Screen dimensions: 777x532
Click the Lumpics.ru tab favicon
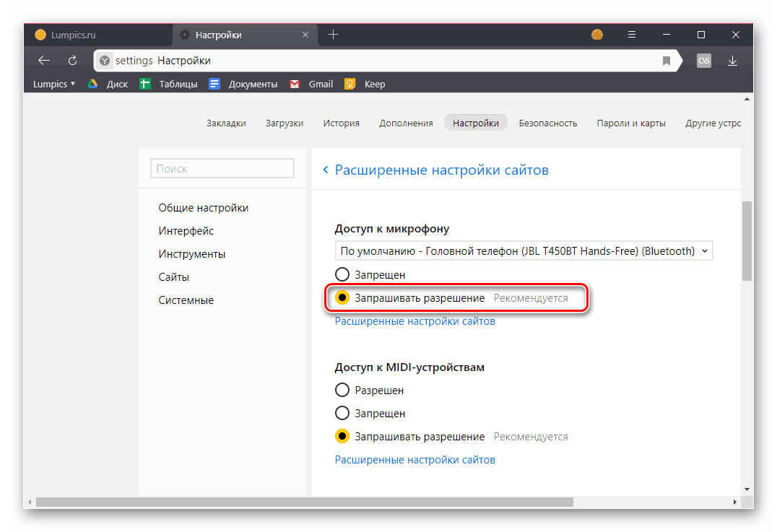click(40, 35)
